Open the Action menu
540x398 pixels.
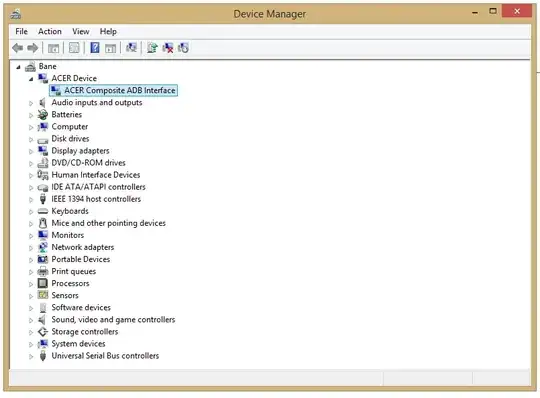(x=50, y=31)
